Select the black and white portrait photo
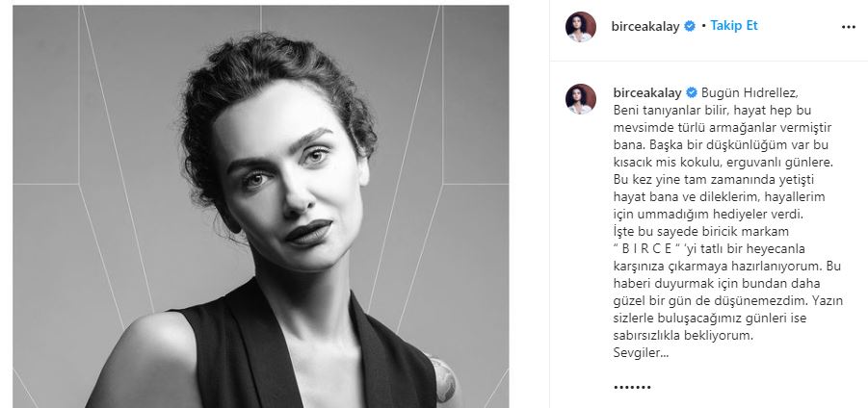The image size is (868, 408). 261,207
